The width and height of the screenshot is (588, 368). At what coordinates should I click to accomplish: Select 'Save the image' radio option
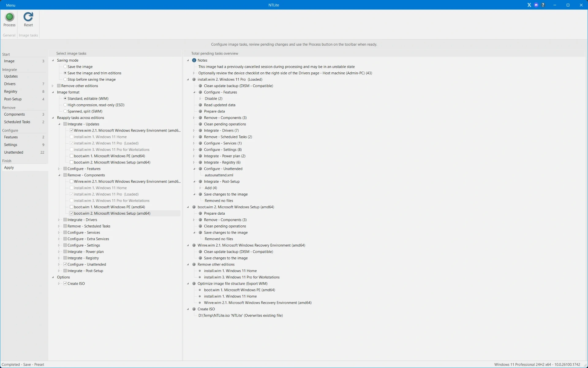pyautogui.click(x=65, y=67)
